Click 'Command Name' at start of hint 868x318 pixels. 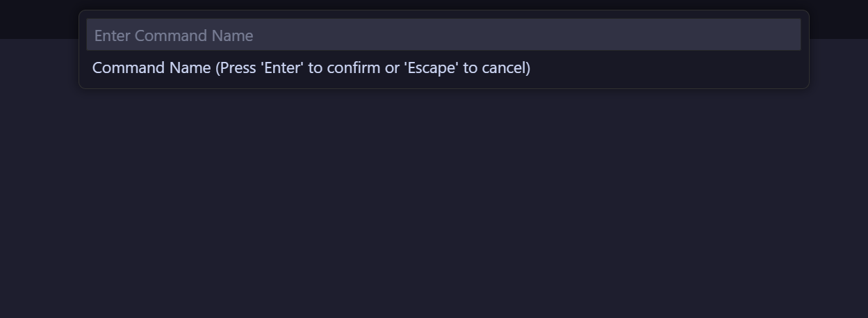point(151,67)
